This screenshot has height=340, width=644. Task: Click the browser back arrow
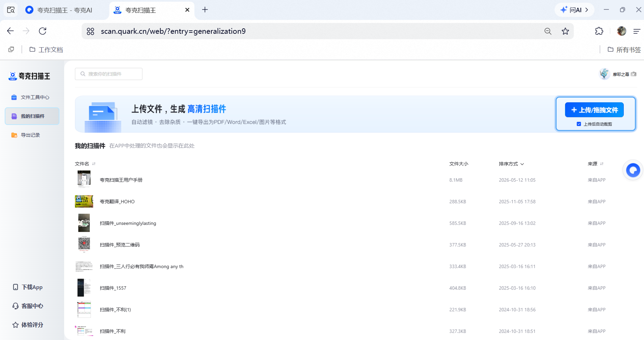tap(10, 31)
